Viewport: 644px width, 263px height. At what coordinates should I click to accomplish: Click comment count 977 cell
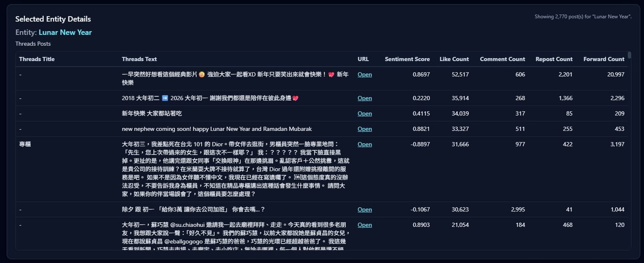point(520,144)
